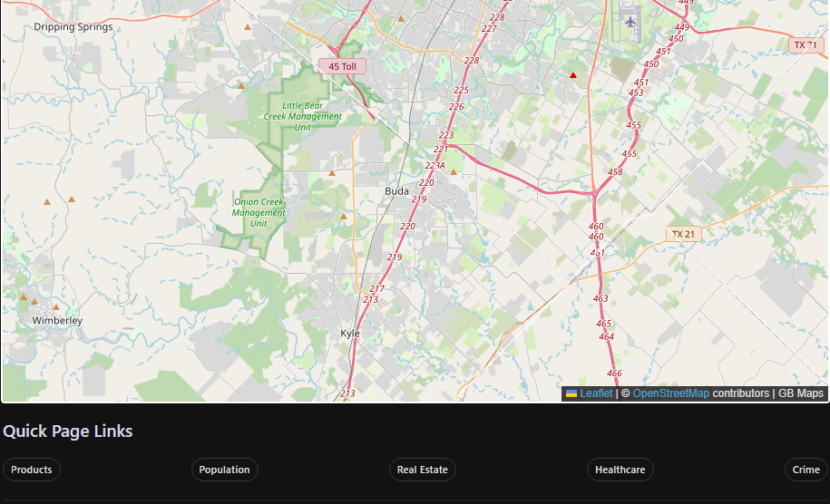Open the Products quick link
The width and height of the screenshot is (830, 504).
pyautogui.click(x=31, y=470)
